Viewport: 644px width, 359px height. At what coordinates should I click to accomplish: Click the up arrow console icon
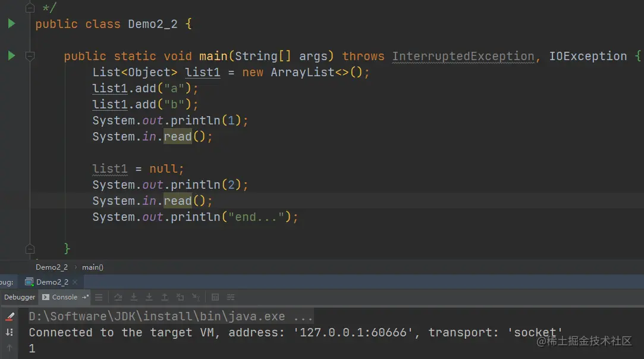pos(10,348)
